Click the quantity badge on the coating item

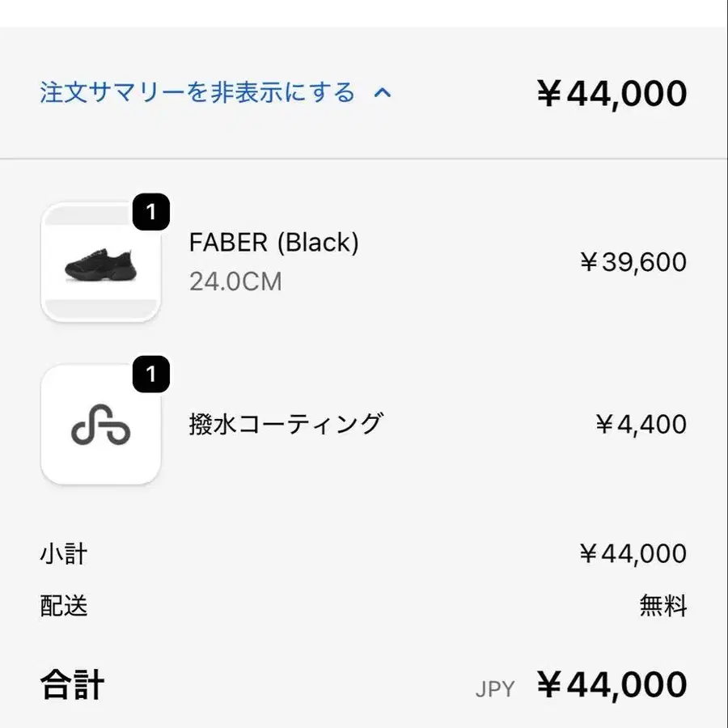tap(150, 374)
